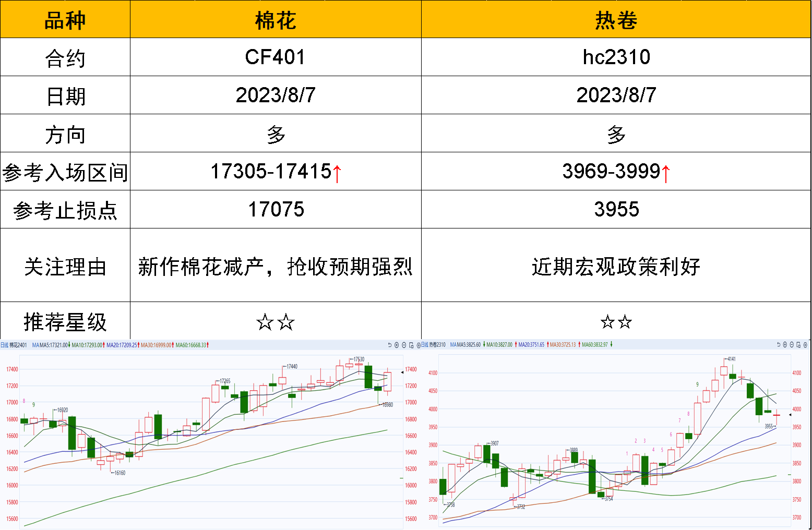Click the 棉花2401 contract name on chart
Viewport: 812px width, 530px height.
coord(18,345)
